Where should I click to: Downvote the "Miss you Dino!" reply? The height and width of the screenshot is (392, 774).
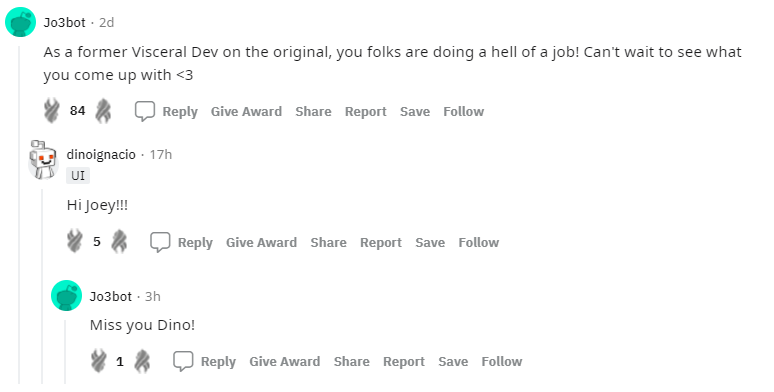click(142, 361)
